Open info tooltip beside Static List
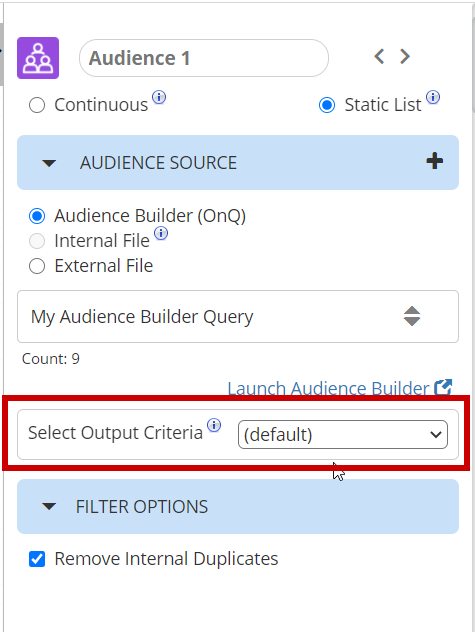 click(x=433, y=97)
